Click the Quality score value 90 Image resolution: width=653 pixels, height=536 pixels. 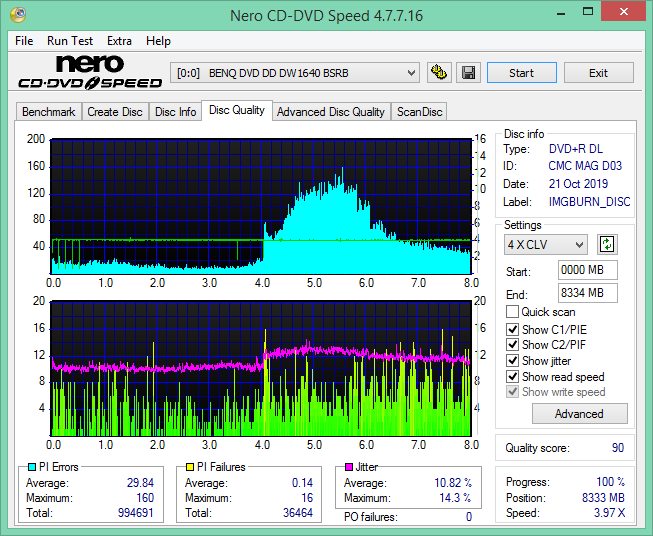(618, 448)
